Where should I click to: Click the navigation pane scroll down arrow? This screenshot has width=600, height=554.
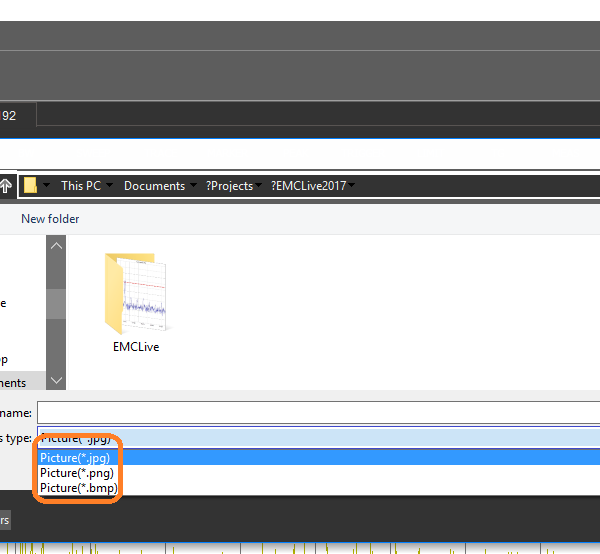[x=56, y=380]
